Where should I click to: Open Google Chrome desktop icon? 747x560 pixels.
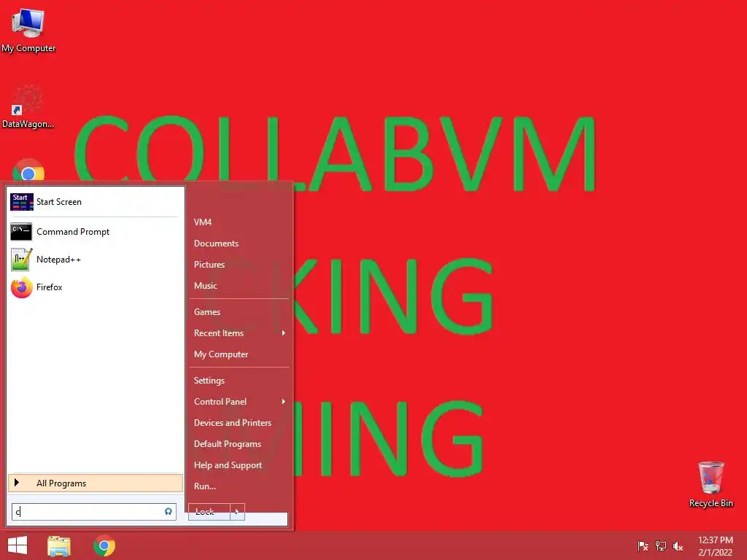point(28,170)
